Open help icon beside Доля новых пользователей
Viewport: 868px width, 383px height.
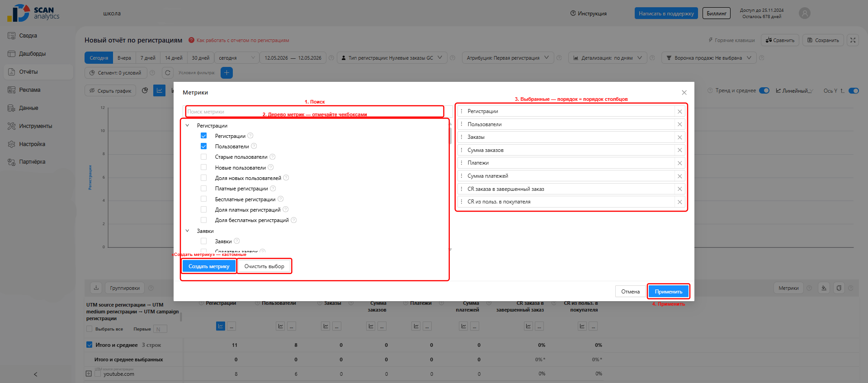pyautogui.click(x=286, y=178)
